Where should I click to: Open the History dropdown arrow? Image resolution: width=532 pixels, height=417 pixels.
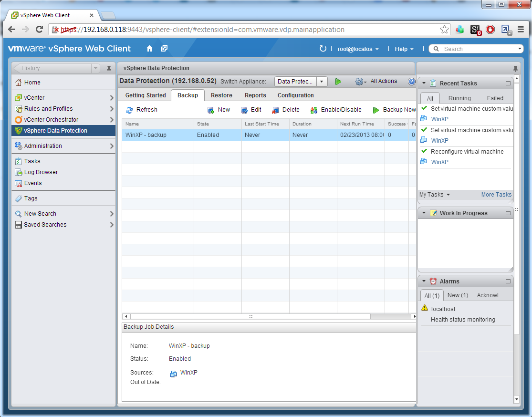coord(96,68)
